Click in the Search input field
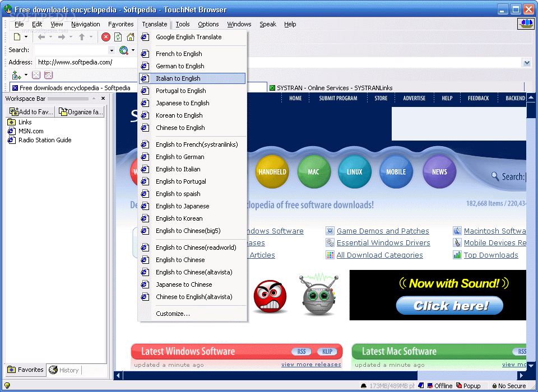The width and height of the screenshot is (538, 392). 71,50
